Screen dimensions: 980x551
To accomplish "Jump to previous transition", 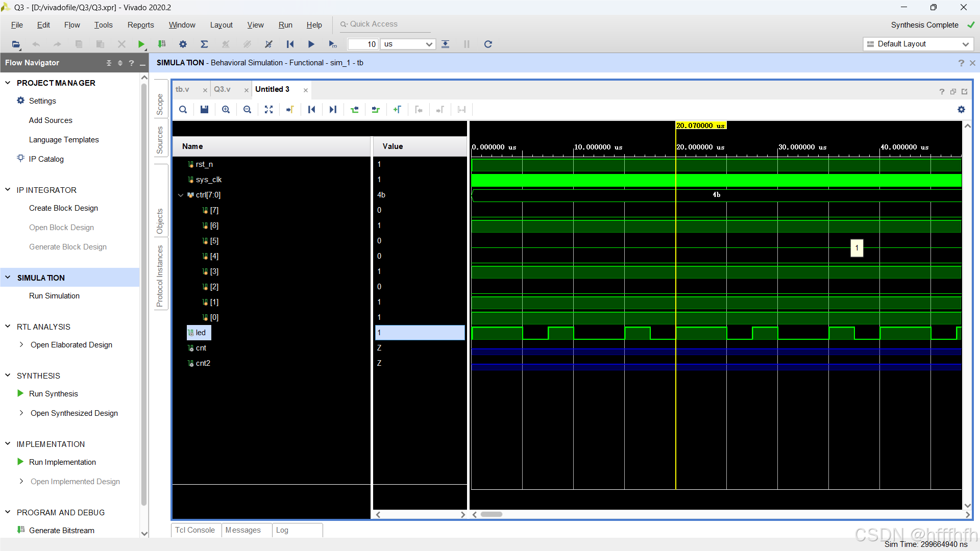I will click(355, 110).
